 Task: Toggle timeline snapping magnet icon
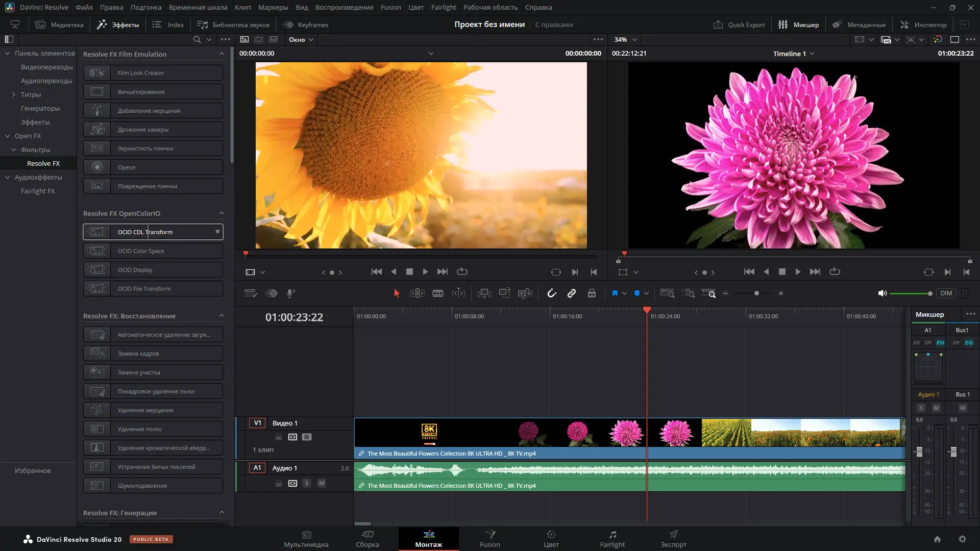[552, 293]
